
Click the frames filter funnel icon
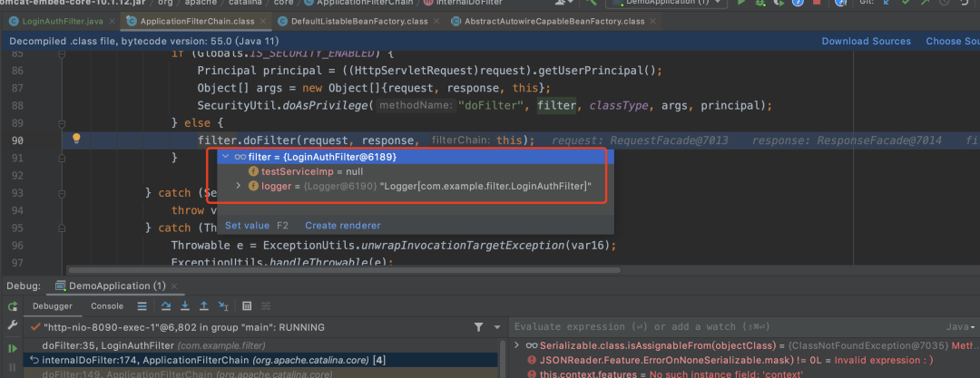tap(479, 326)
